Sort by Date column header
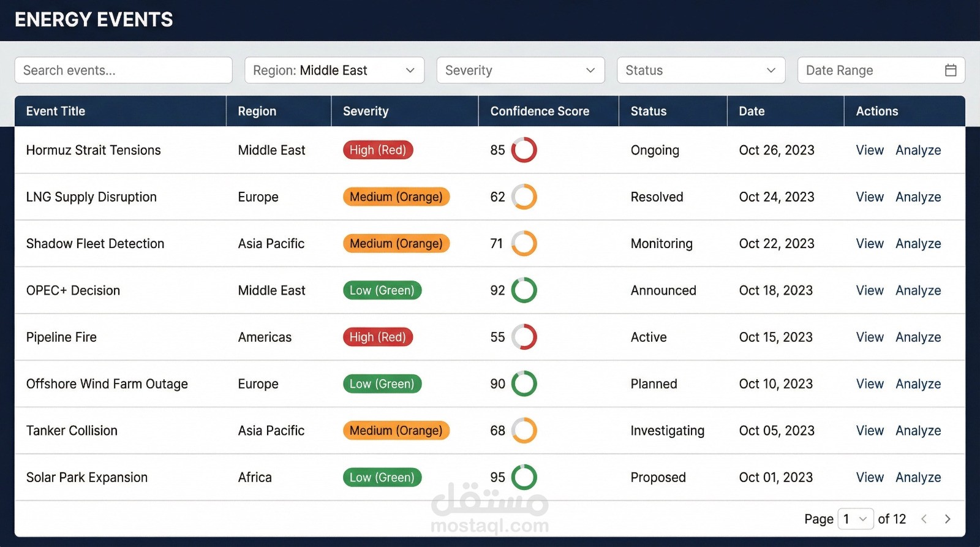Viewport: 980px width, 547px height. coord(752,111)
